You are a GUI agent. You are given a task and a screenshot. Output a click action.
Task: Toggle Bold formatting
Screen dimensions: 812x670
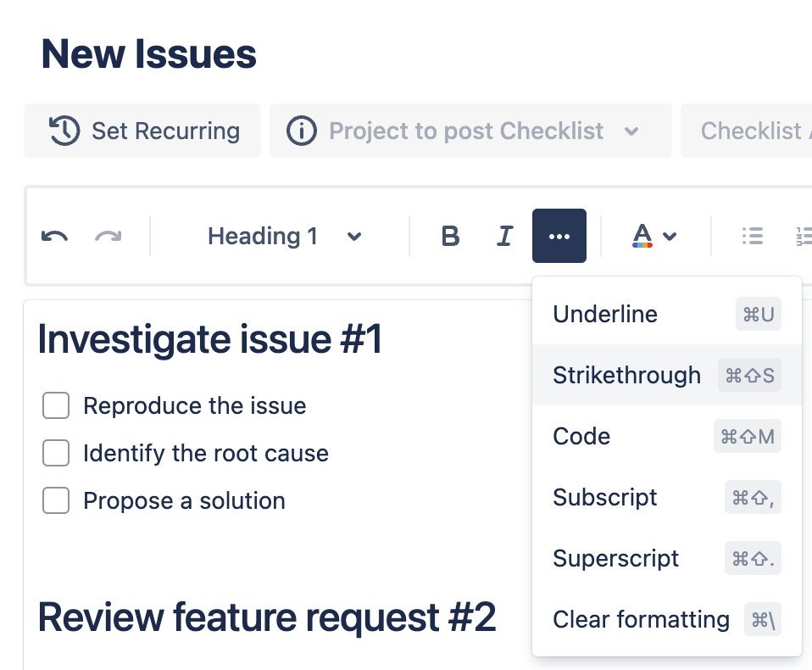(451, 237)
